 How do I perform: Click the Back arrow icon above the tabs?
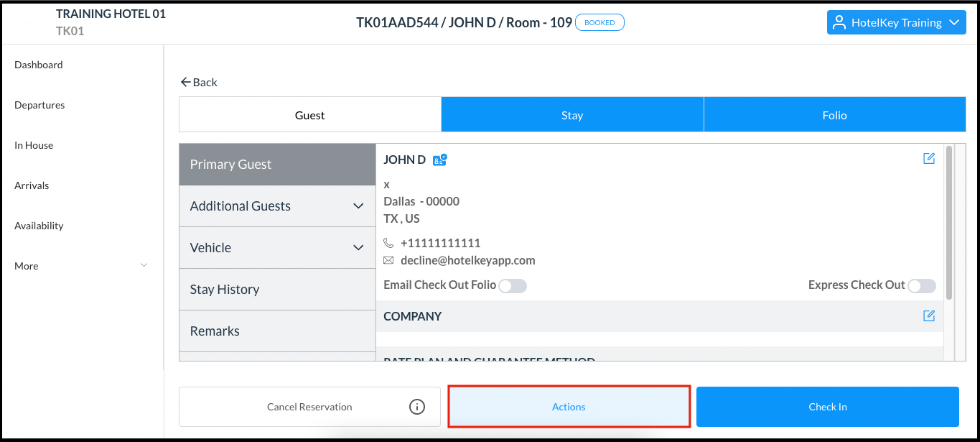(185, 81)
